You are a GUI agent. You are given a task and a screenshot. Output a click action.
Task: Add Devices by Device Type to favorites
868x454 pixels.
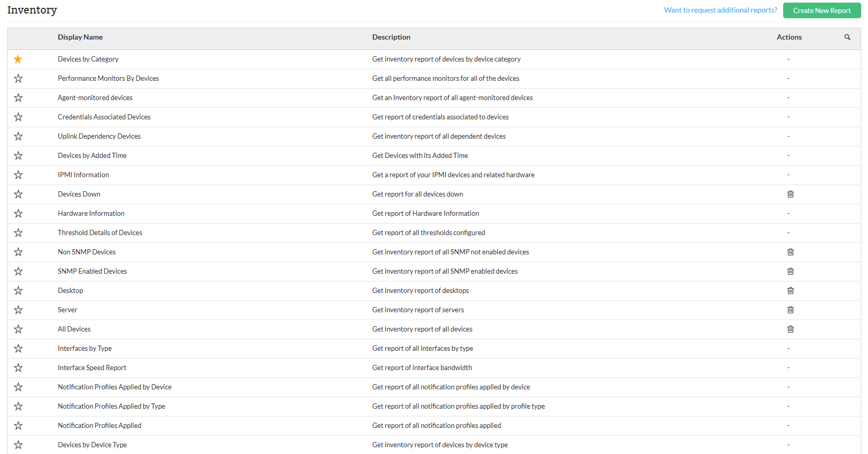point(18,445)
